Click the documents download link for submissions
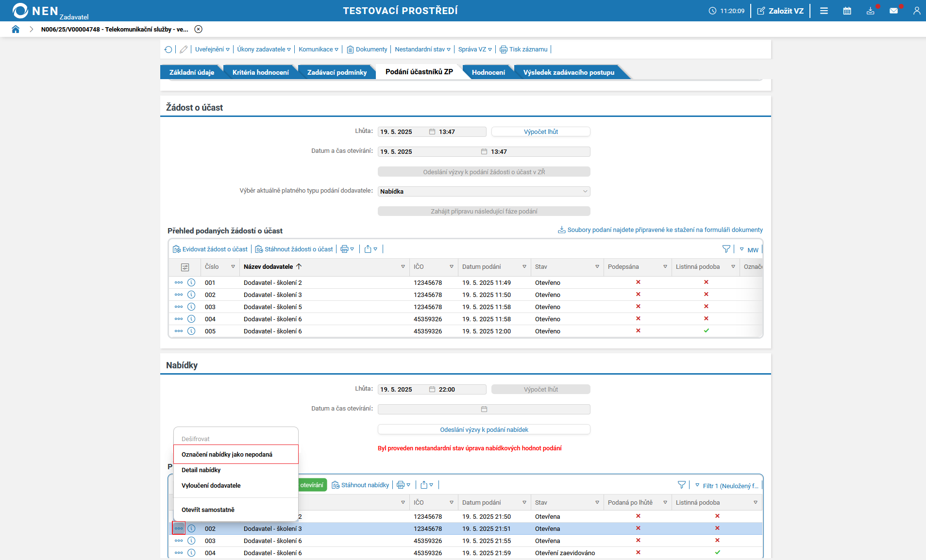This screenshot has width=926, height=560. pos(660,230)
